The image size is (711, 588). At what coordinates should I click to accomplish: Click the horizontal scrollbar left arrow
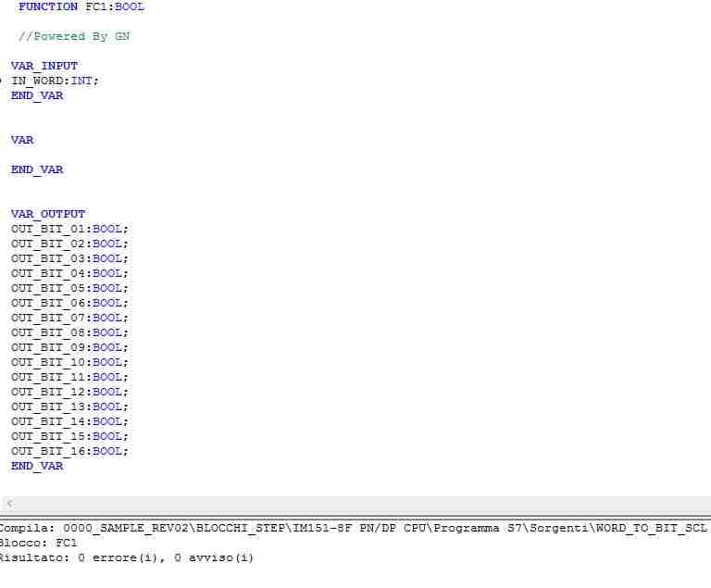tap(10, 503)
